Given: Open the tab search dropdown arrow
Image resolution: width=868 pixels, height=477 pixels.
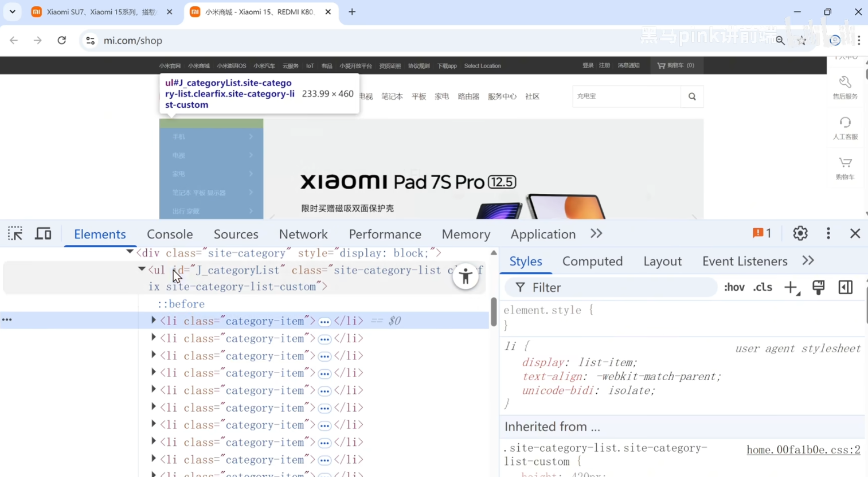Looking at the screenshot, I should [12, 12].
